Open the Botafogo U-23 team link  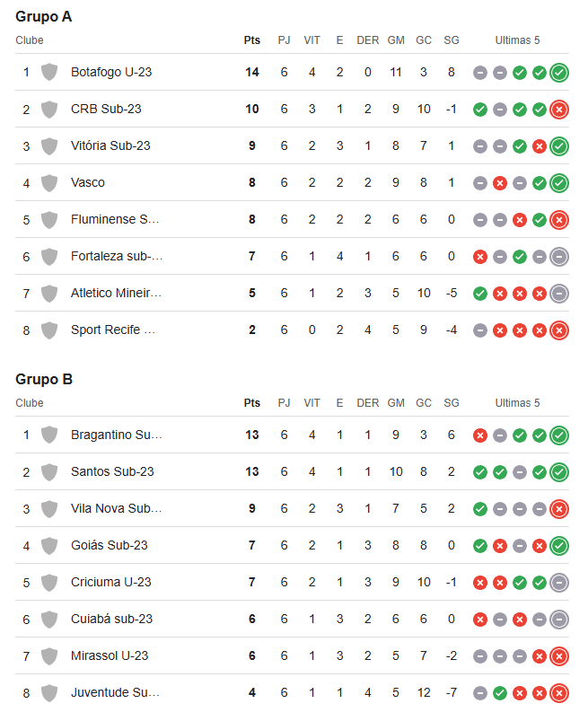point(111,72)
